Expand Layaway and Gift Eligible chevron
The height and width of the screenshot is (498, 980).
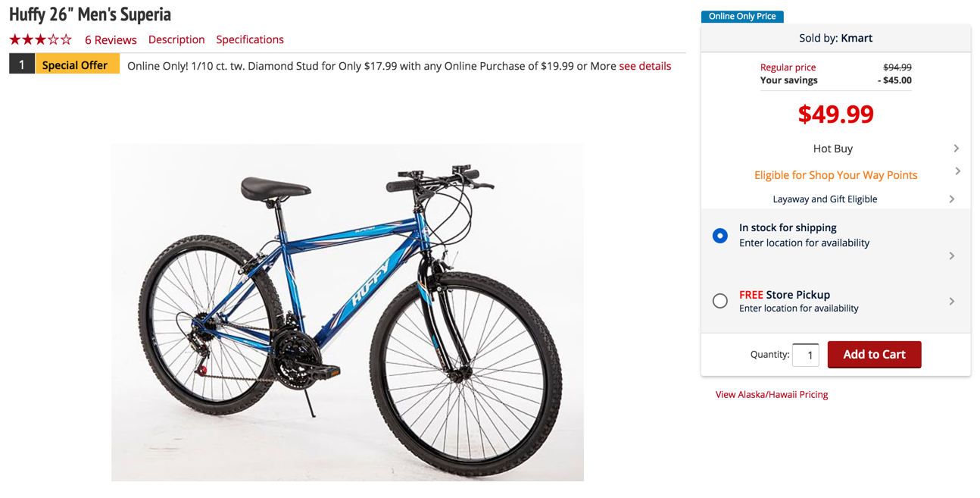[x=952, y=199]
